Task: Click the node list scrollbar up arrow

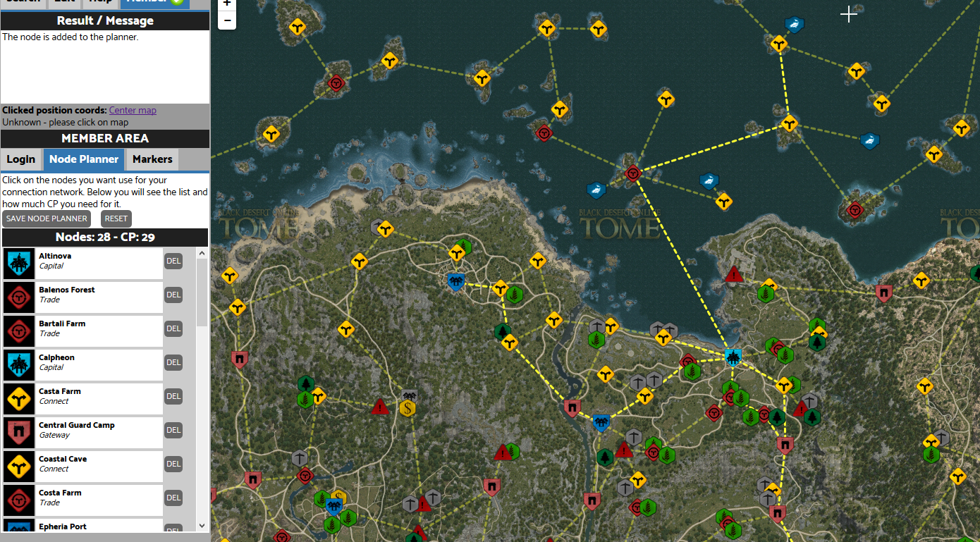Action: (x=202, y=253)
